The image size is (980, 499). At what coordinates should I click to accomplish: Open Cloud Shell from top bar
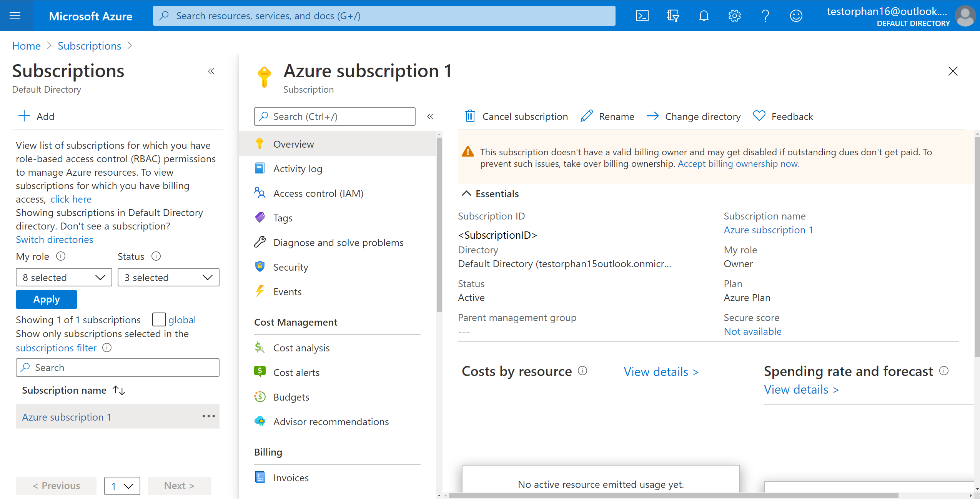point(642,16)
